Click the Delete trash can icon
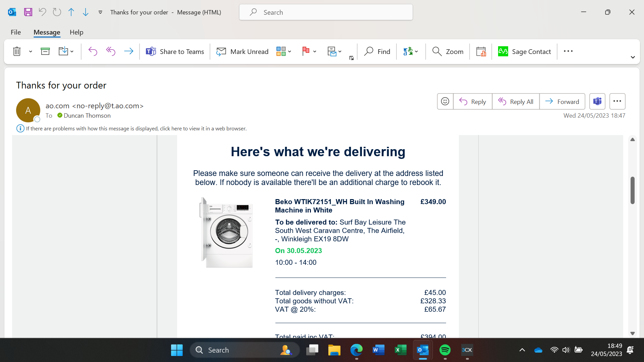 (17, 52)
